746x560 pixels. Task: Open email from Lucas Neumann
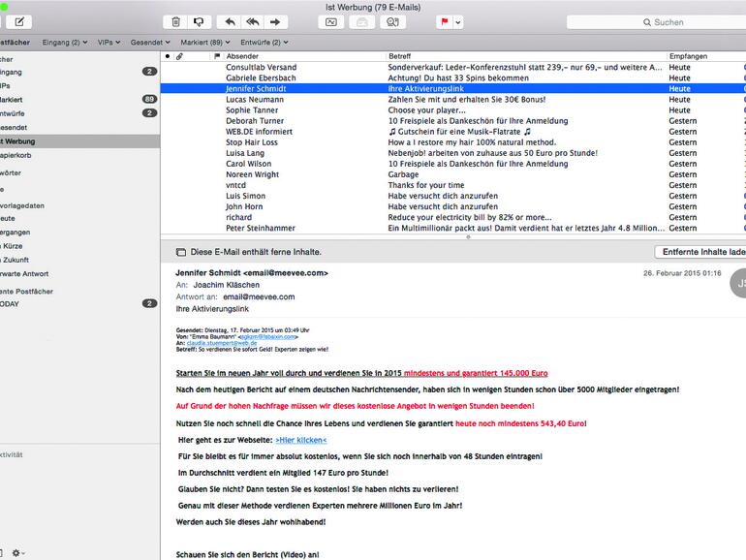tap(453, 100)
